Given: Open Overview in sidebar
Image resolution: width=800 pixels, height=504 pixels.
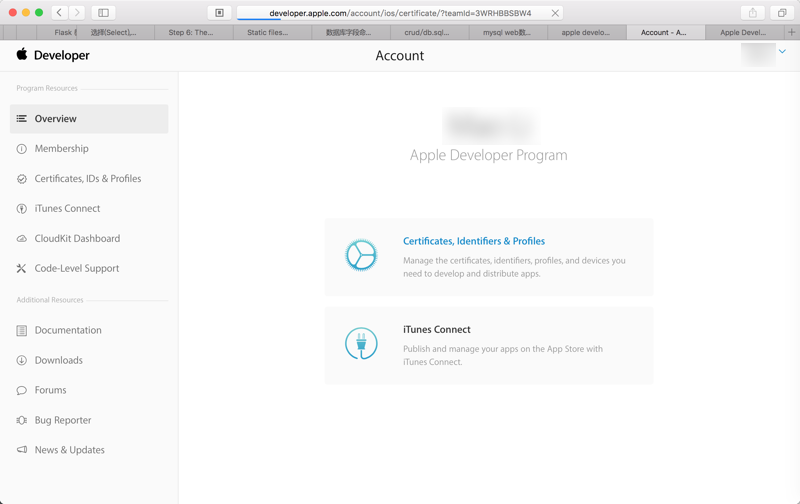Looking at the screenshot, I should [89, 119].
